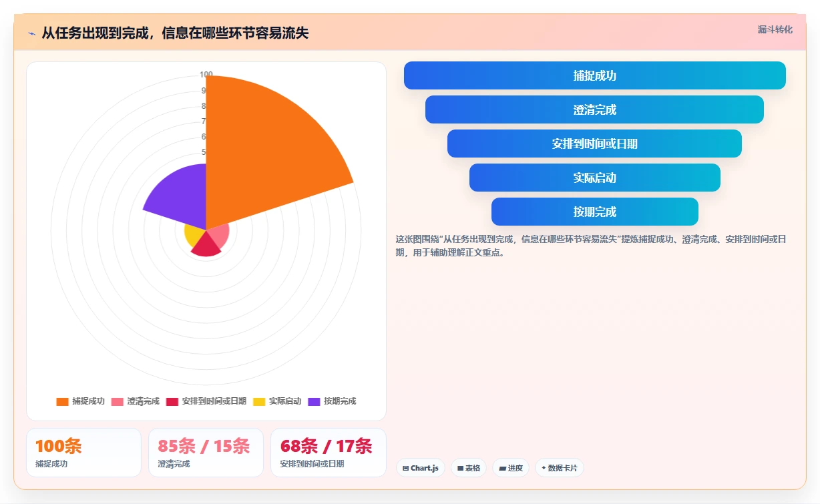
Task: Click the lightning icon beside the title
Action: (31, 33)
